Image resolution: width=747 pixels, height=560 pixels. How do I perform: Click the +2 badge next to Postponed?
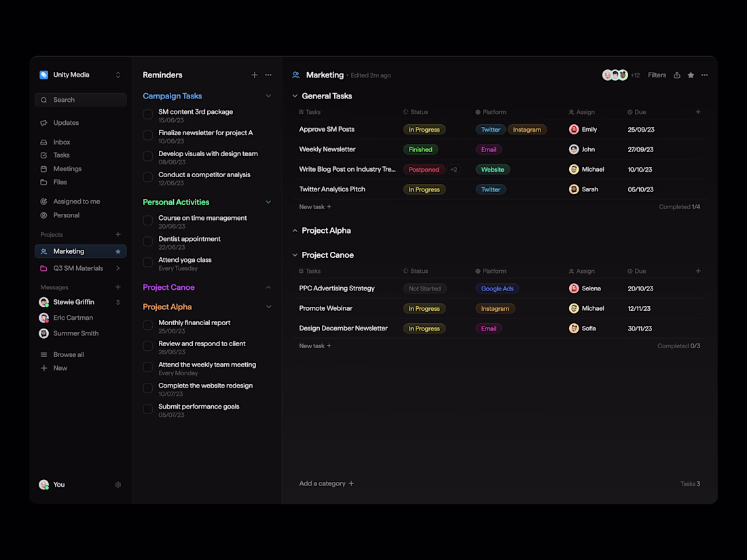pyautogui.click(x=454, y=170)
